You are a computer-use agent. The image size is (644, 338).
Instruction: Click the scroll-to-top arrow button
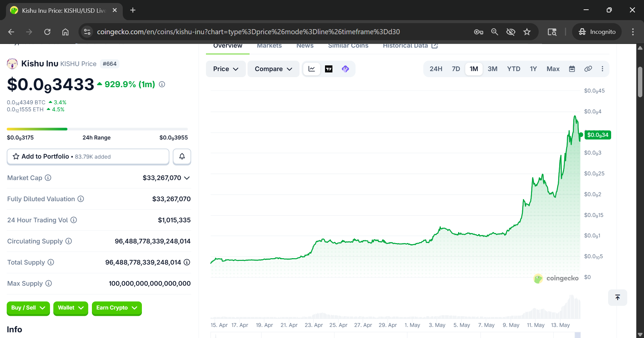pyautogui.click(x=618, y=297)
